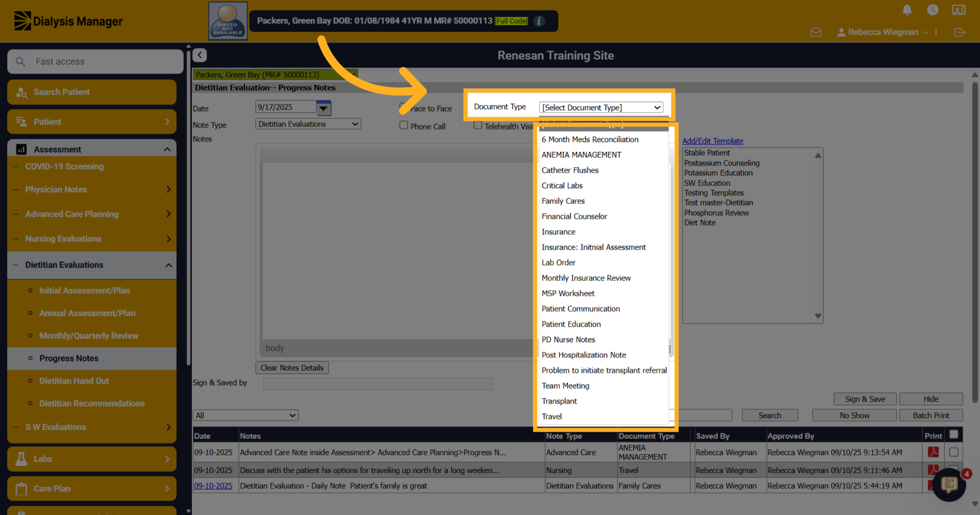Screen dimensions: 980x515
Task: Click the Fast access input field
Action: (95, 62)
